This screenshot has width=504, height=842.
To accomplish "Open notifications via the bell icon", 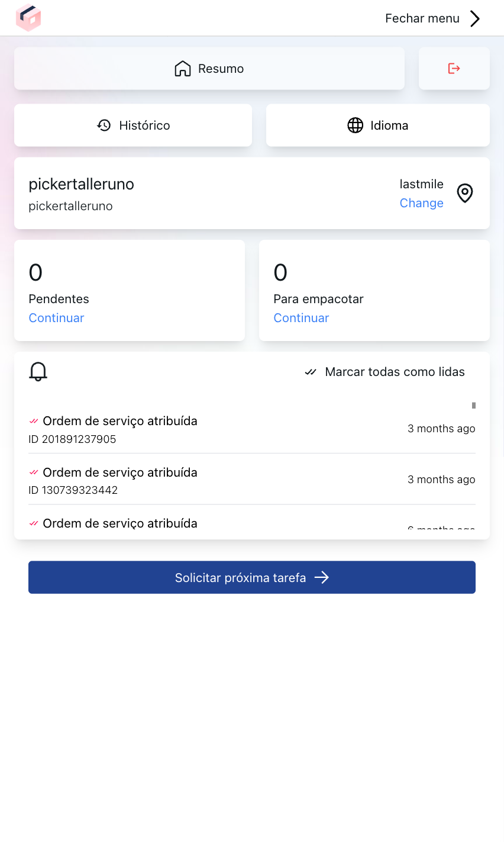I will (x=38, y=372).
